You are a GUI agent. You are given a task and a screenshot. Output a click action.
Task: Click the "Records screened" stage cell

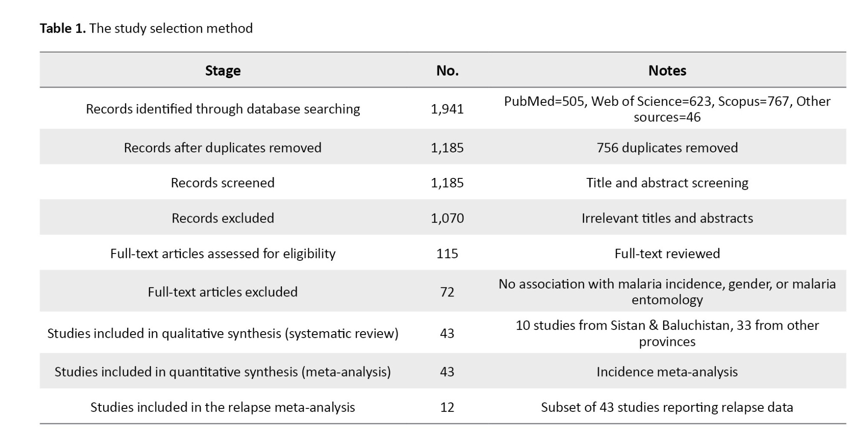click(x=223, y=183)
